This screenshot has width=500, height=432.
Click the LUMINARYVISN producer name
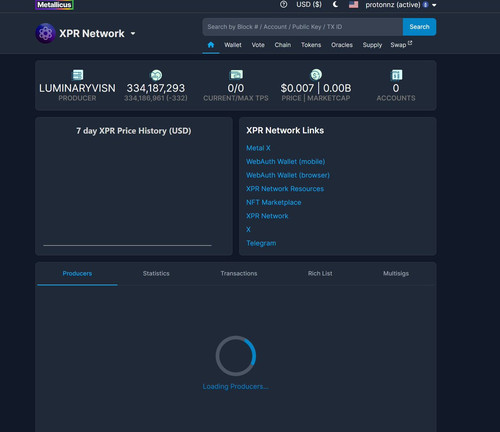77,88
